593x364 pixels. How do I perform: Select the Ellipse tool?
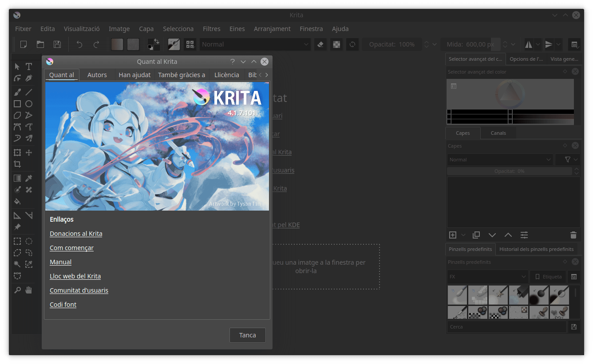[x=29, y=104]
